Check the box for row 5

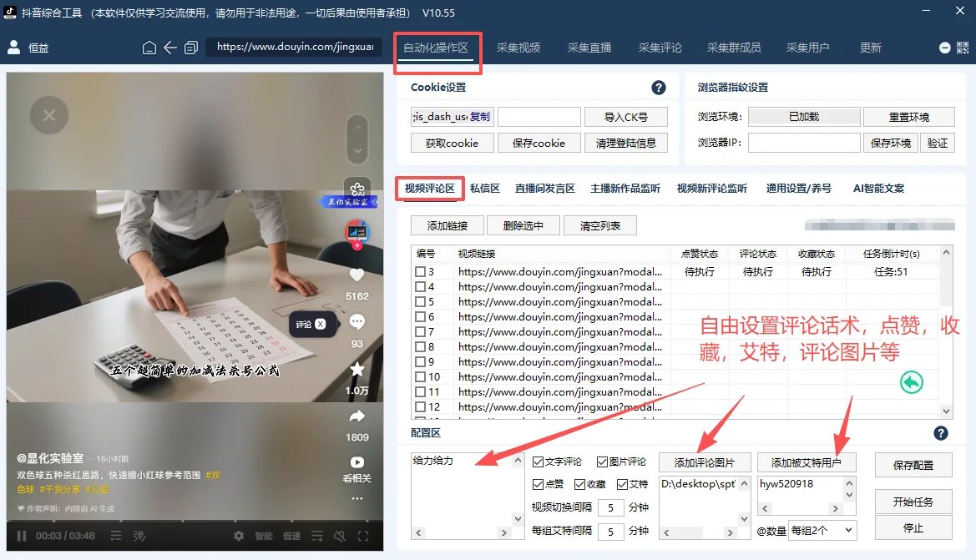420,302
